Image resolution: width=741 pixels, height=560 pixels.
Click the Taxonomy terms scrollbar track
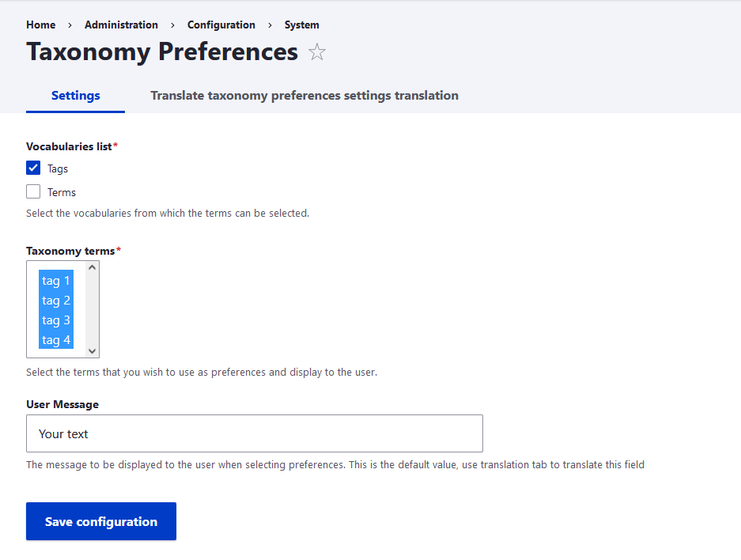[93, 309]
